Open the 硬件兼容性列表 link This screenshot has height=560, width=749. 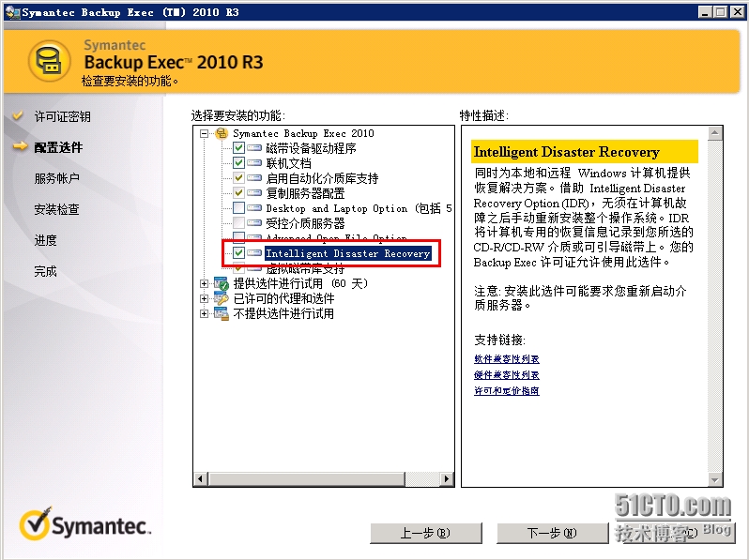click(x=506, y=375)
